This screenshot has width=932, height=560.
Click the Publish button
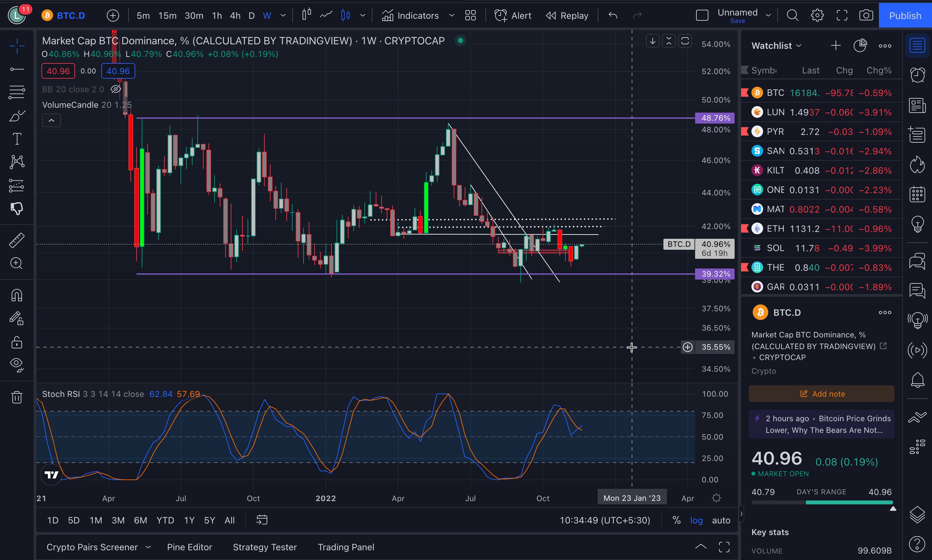pyautogui.click(x=904, y=16)
